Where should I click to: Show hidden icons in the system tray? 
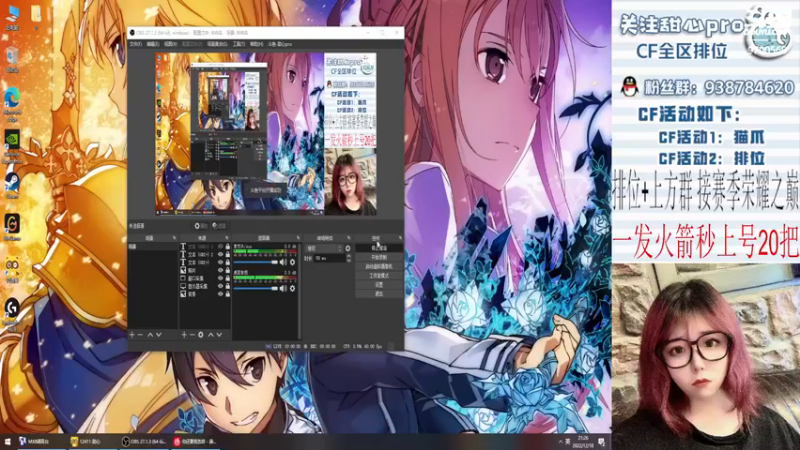pyautogui.click(x=560, y=442)
